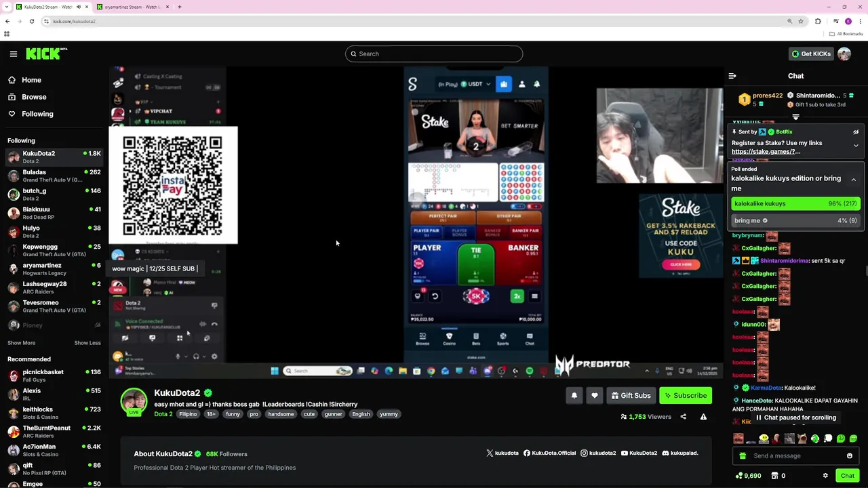The image size is (868, 488).
Task: Go to Home in sidebar
Action: pyautogui.click(x=25, y=80)
